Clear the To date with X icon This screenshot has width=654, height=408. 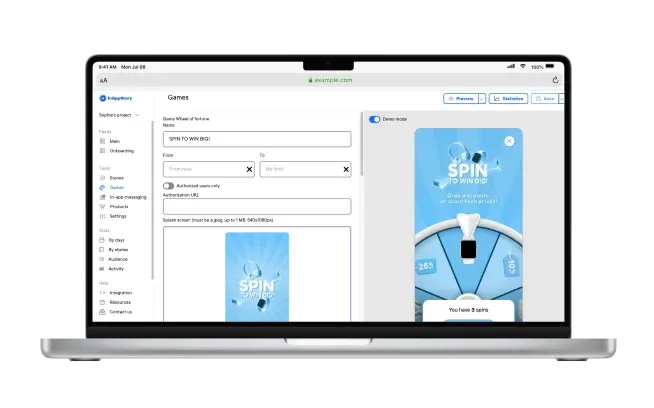[x=346, y=170]
